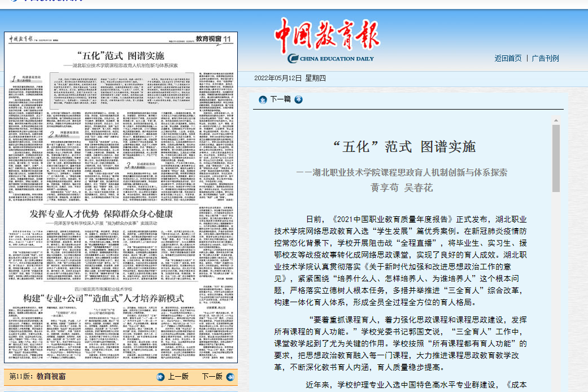The height and width of the screenshot is (392, 588).
Task: Click the blue emblem beside CHINA EDUCATION DAILY
Action: [x=293, y=58]
